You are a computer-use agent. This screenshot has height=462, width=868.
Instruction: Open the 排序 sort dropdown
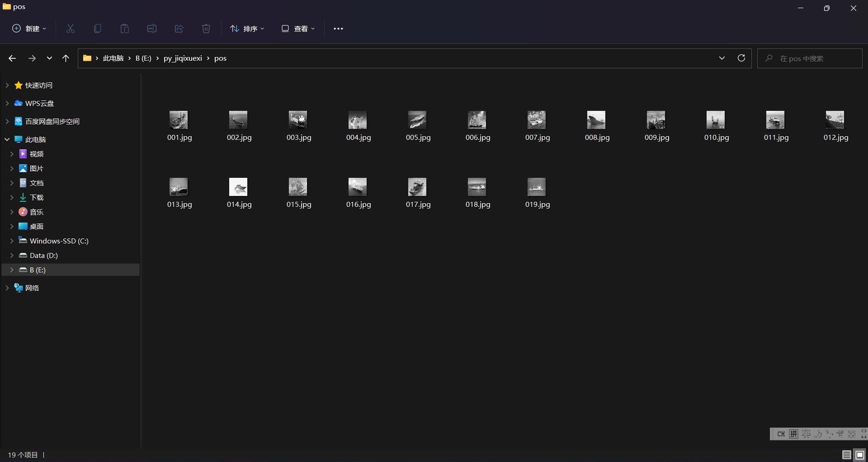click(247, 29)
